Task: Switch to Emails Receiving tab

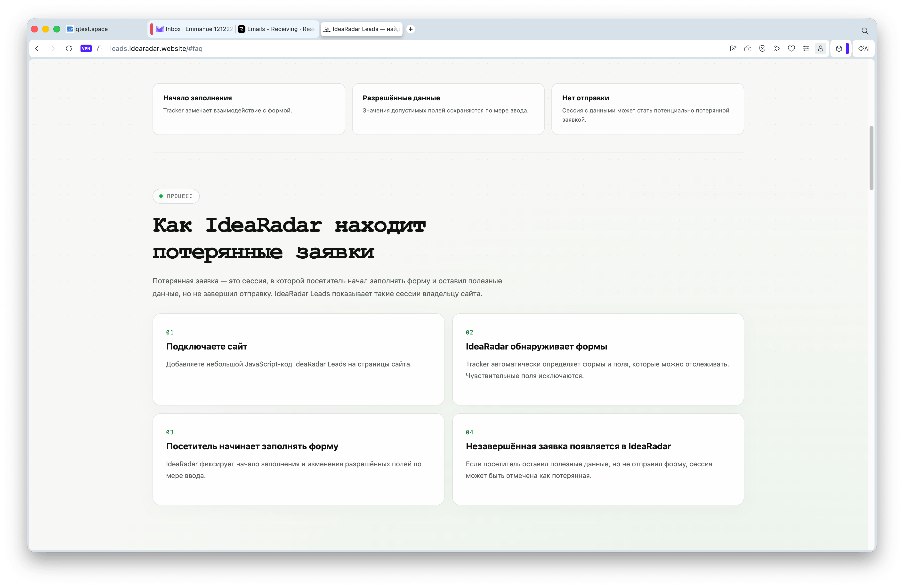Action: 276,29
